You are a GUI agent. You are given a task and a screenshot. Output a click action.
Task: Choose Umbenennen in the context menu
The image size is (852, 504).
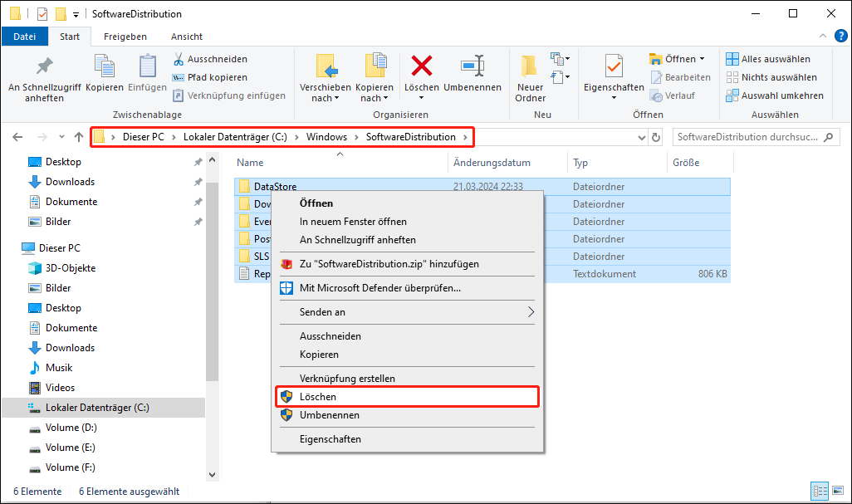point(406,415)
